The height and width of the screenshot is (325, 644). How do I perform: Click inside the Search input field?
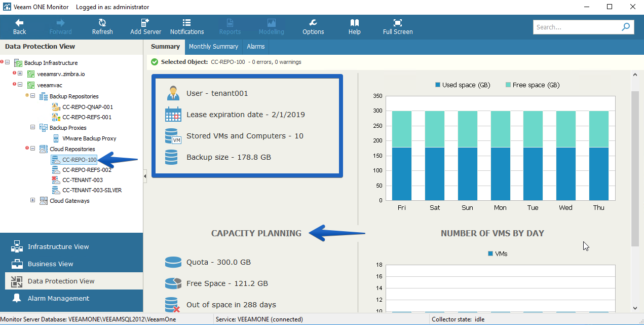577,27
